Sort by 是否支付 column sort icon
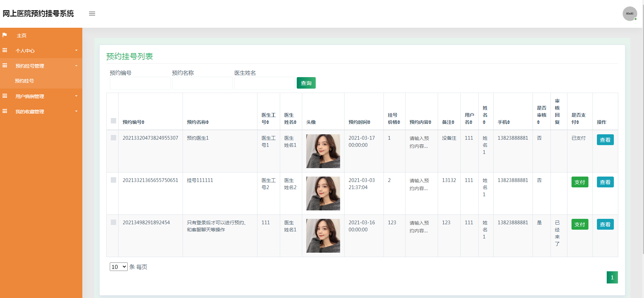Viewport: 644px width, 298px height. coord(578,122)
